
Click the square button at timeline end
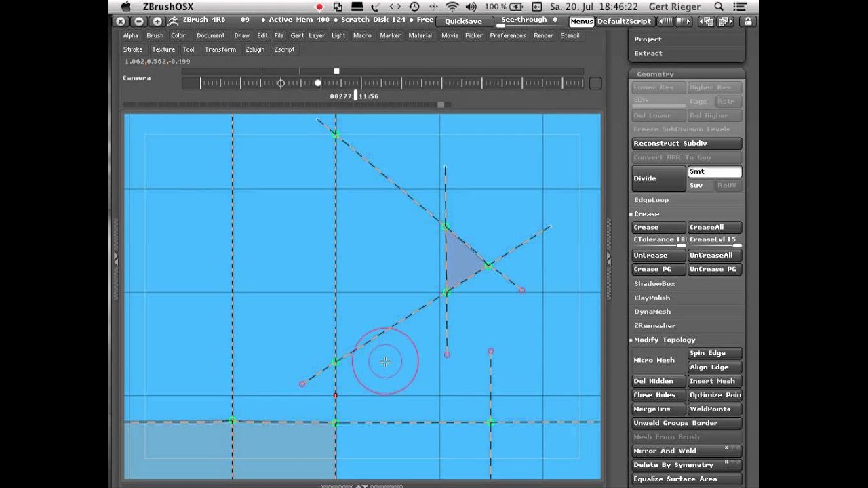point(595,83)
